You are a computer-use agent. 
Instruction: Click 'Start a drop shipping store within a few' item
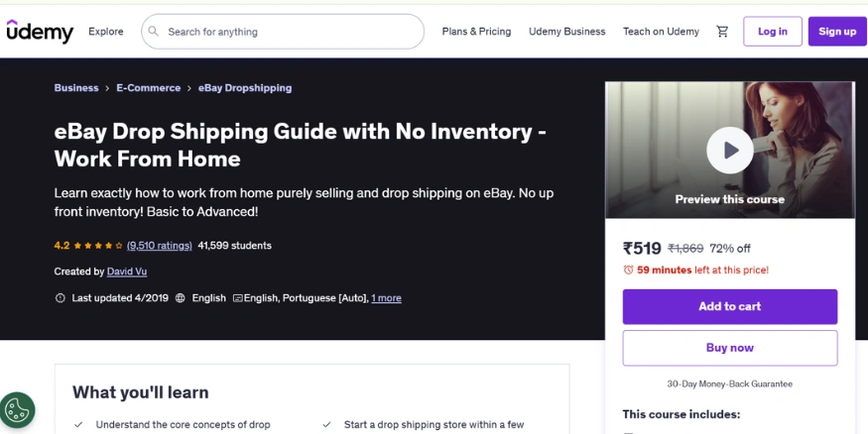pyautogui.click(x=434, y=425)
